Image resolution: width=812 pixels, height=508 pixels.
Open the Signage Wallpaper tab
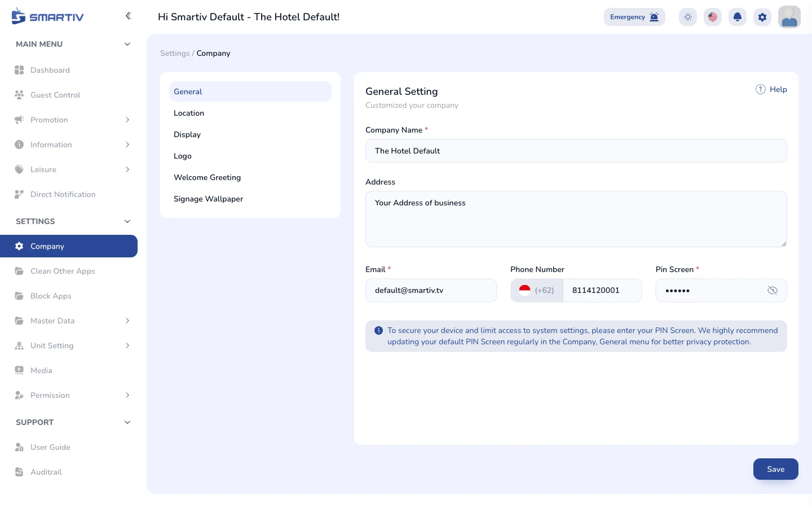[250, 199]
